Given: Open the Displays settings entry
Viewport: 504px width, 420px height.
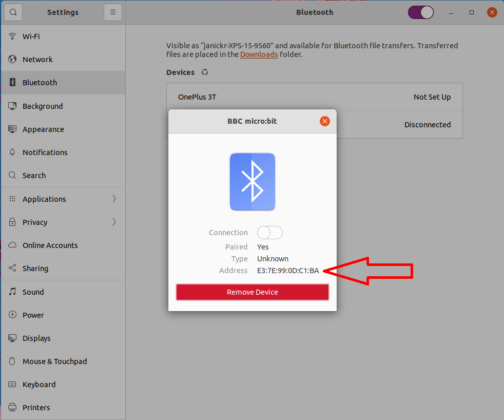Looking at the screenshot, I should (x=63, y=338).
